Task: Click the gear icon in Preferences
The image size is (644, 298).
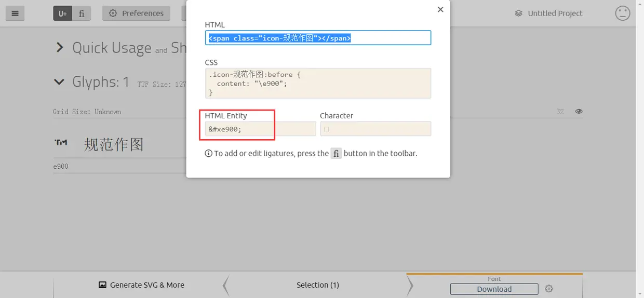Action: click(113, 13)
